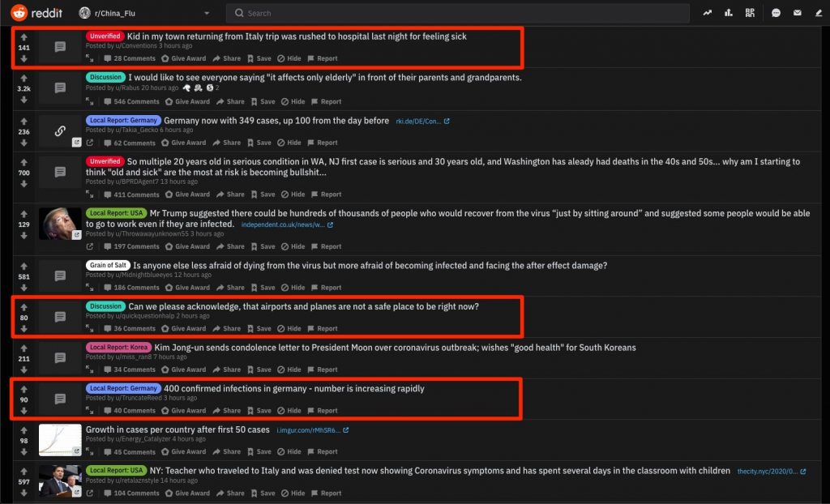Open the Popular trending arrow icon
Screen dimensions: 830x504
tap(707, 13)
